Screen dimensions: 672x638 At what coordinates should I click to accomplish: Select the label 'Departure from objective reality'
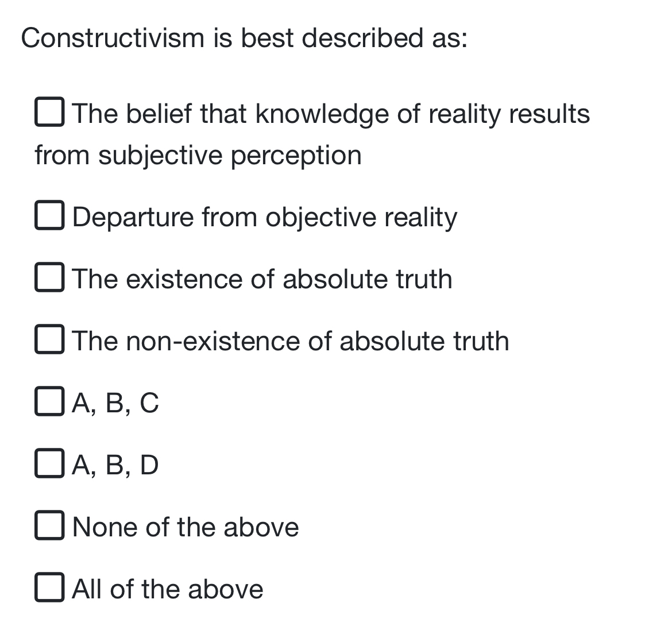click(264, 218)
